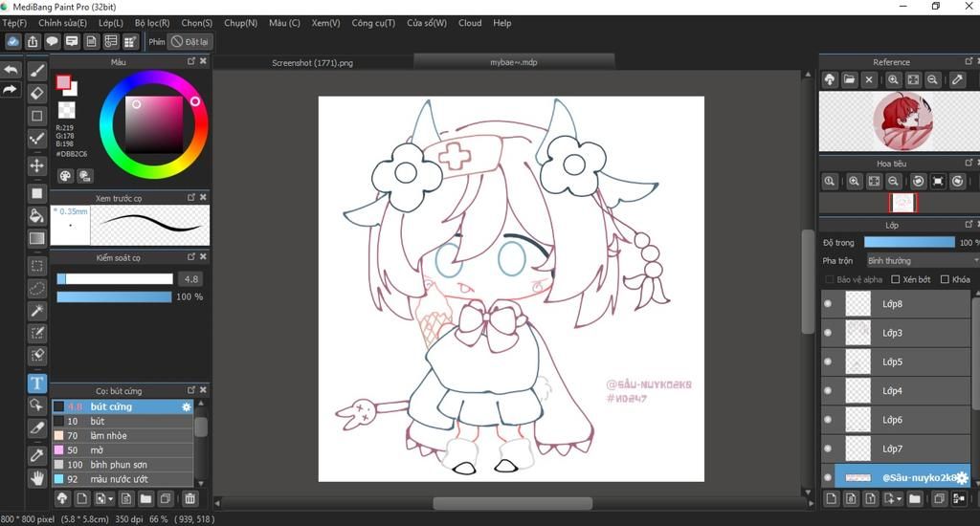Open the Bộ lọc(R) menu

[x=152, y=23]
